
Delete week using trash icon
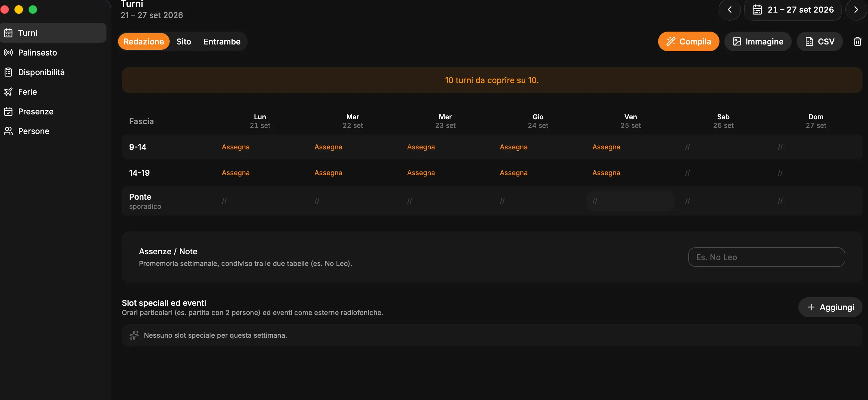coord(857,41)
